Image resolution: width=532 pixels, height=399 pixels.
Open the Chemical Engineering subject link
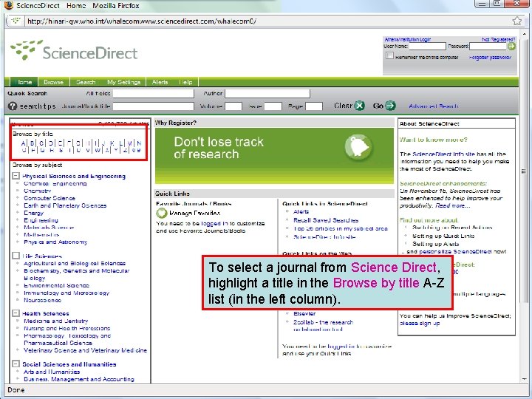[55, 183]
